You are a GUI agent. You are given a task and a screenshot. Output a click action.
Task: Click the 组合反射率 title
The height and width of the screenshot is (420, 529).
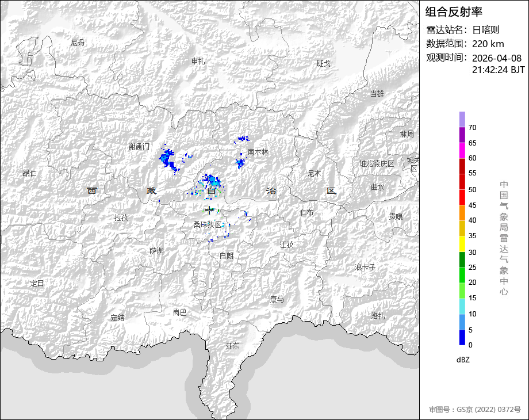click(x=454, y=12)
